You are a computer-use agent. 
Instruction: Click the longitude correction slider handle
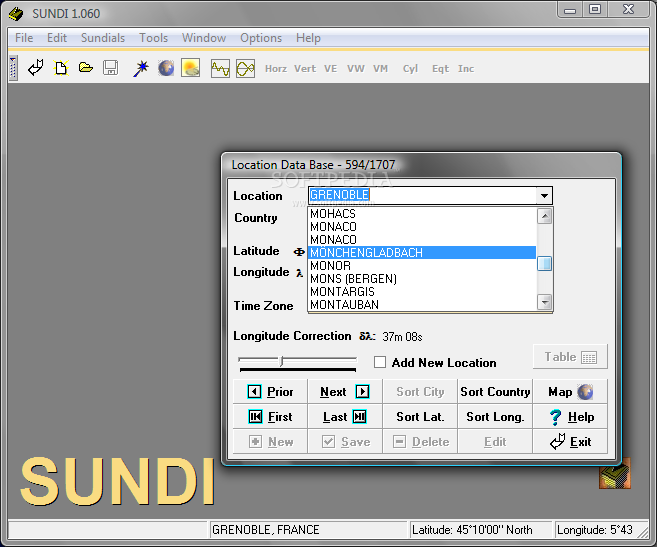click(282, 361)
